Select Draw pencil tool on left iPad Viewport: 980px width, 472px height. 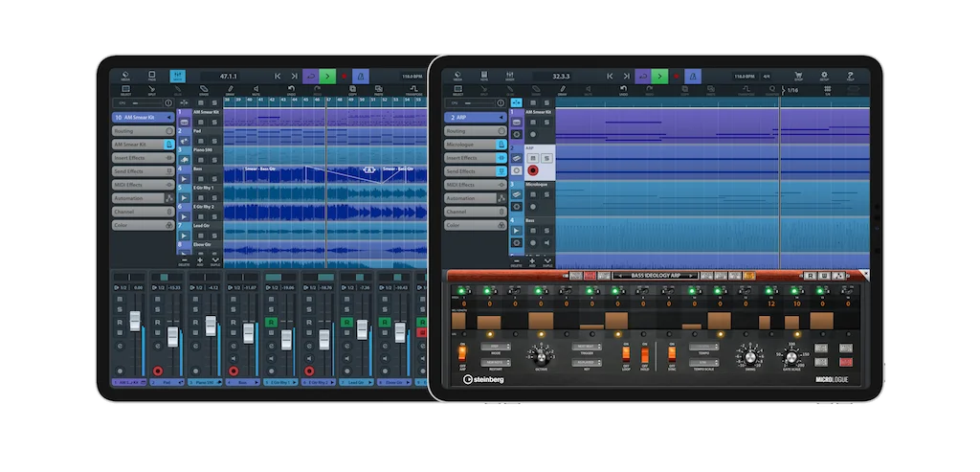coord(230,91)
